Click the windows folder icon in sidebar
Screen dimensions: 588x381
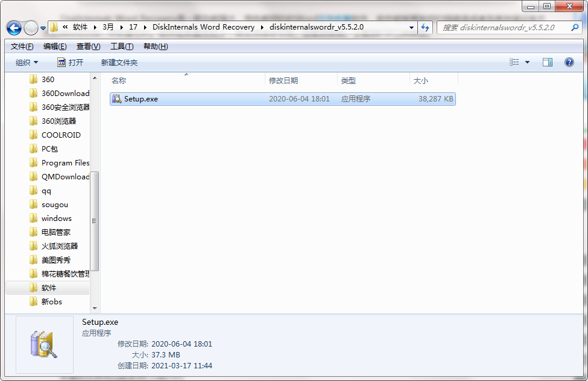[33, 218]
